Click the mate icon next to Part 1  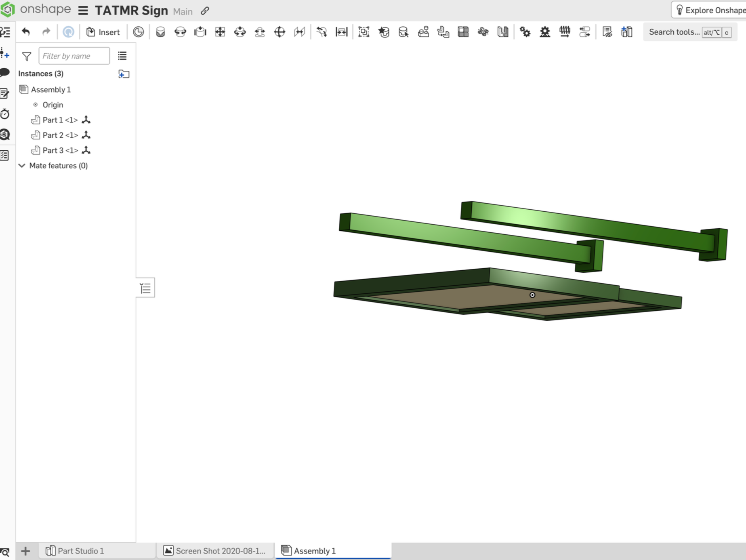[x=86, y=120]
